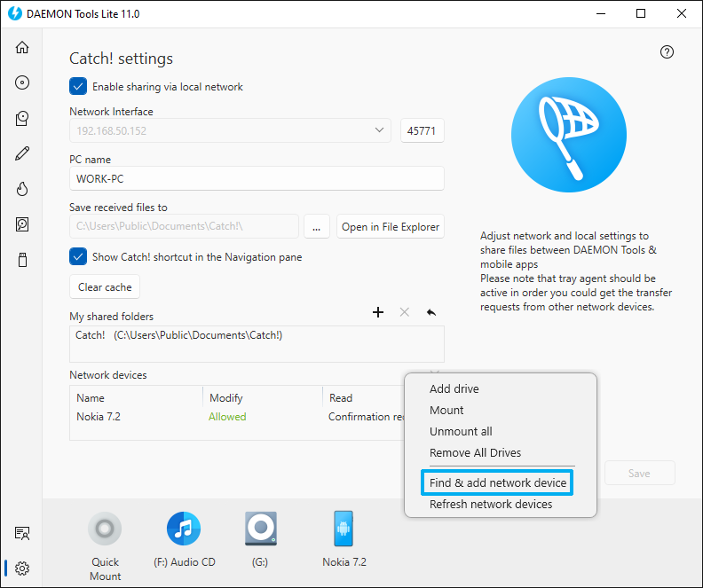Click the browse ... folder button
The image size is (703, 588).
pyautogui.click(x=317, y=227)
